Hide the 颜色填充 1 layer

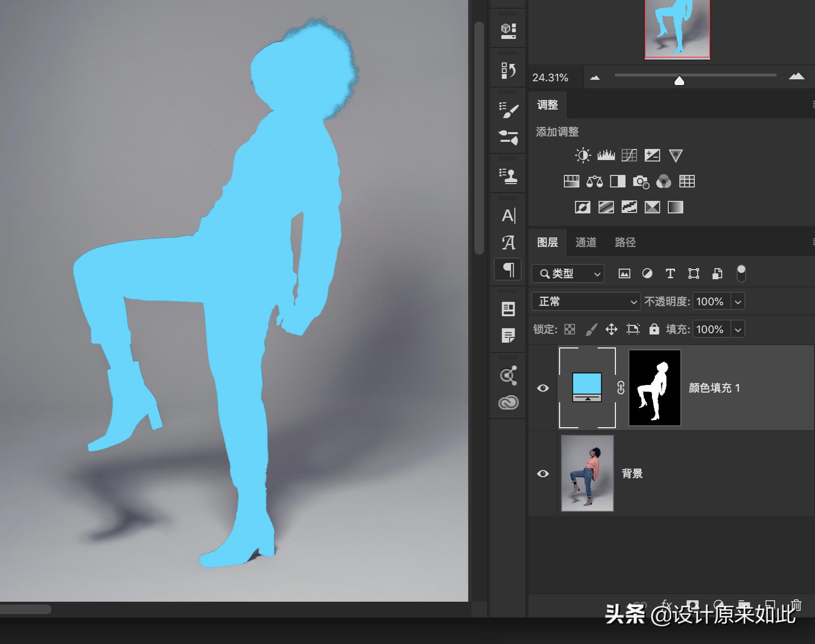point(543,388)
